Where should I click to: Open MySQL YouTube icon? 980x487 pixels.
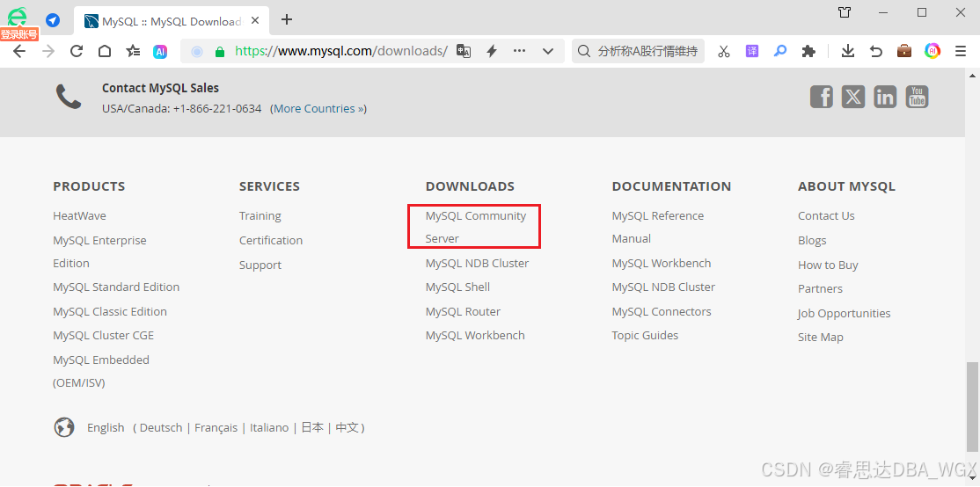pos(917,97)
